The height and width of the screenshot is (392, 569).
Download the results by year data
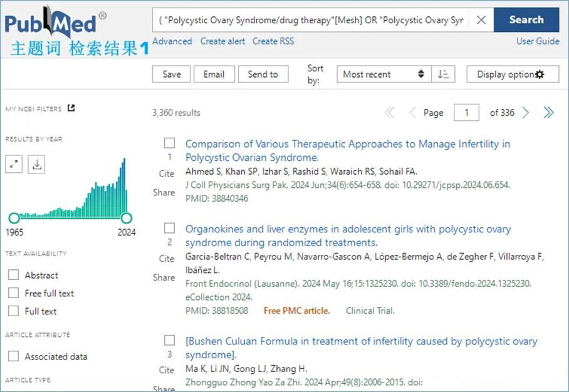[x=36, y=164]
